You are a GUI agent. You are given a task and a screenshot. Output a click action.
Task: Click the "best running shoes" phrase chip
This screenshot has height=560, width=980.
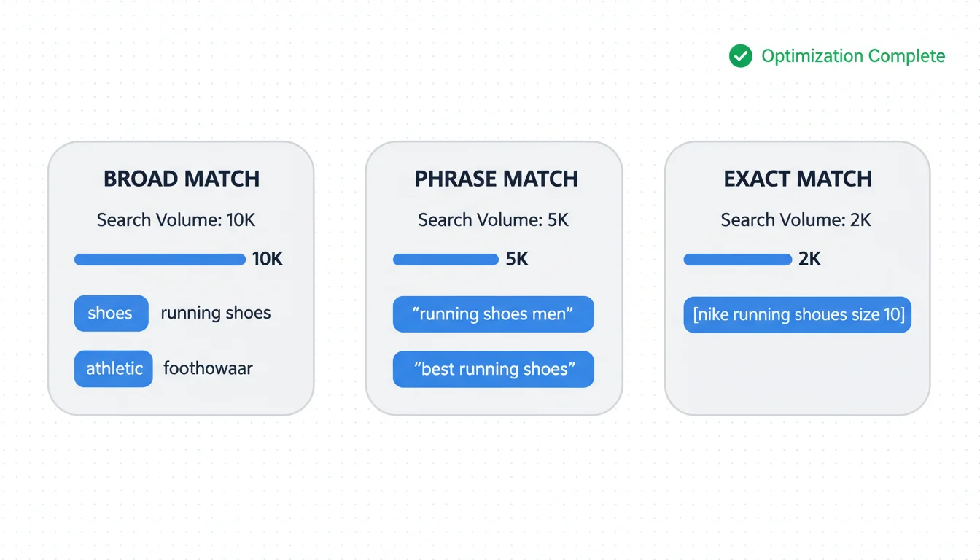pyautogui.click(x=494, y=370)
